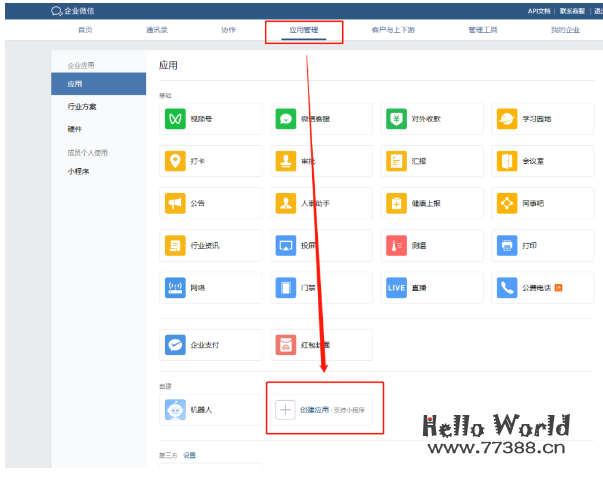This screenshot has width=603, height=478.
Task: Select 硬件 in the left sidebar
Action: [75, 129]
